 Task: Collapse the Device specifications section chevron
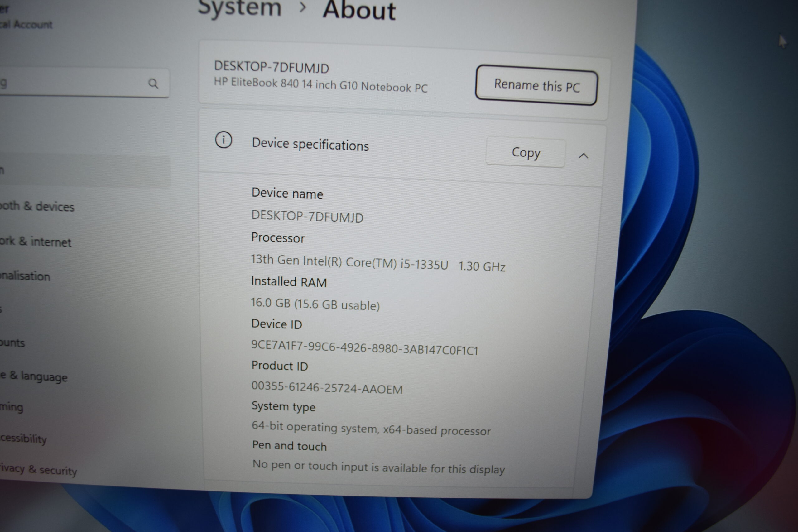[x=583, y=156]
